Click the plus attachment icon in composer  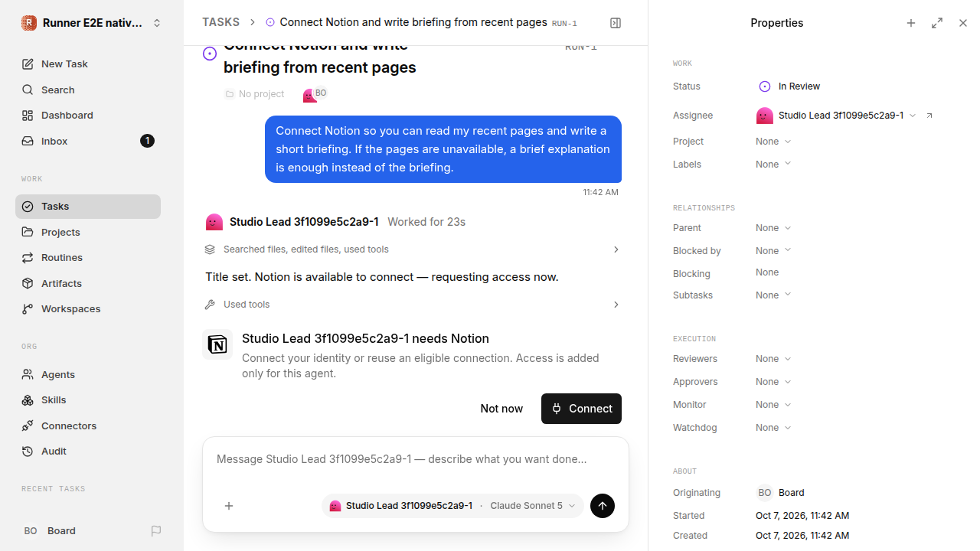point(229,506)
